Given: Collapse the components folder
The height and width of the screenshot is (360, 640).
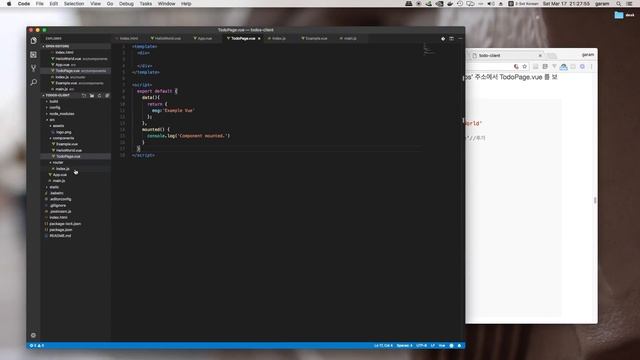Looking at the screenshot, I should (63, 138).
